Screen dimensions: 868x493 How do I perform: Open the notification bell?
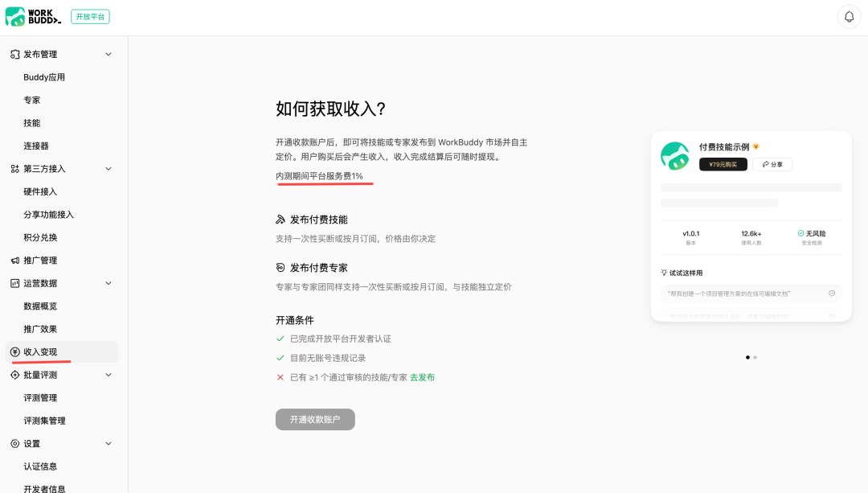click(x=849, y=17)
